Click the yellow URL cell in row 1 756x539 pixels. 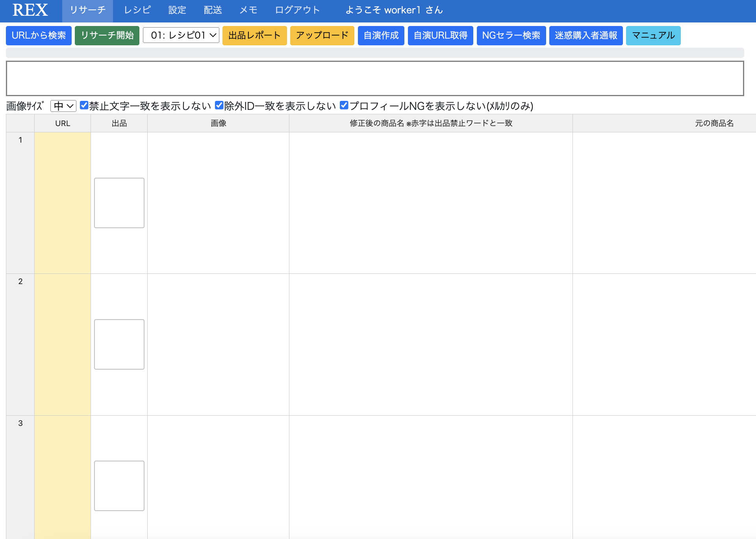[x=63, y=203]
